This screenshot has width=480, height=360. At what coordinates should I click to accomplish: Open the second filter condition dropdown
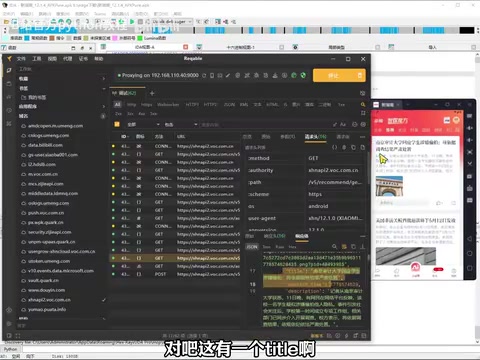tap(180, 124)
